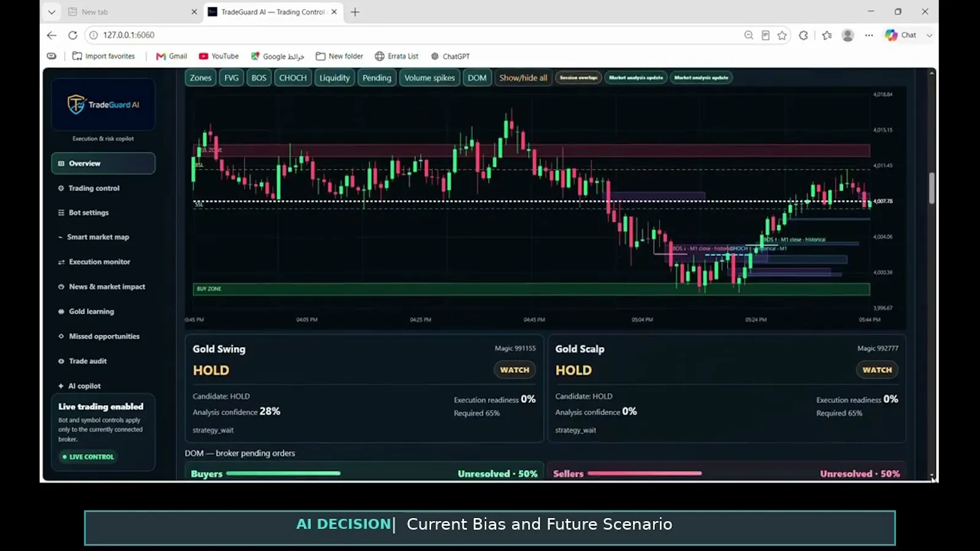Toggle FVG overlay on the chart
980x551 pixels.
click(x=232, y=78)
